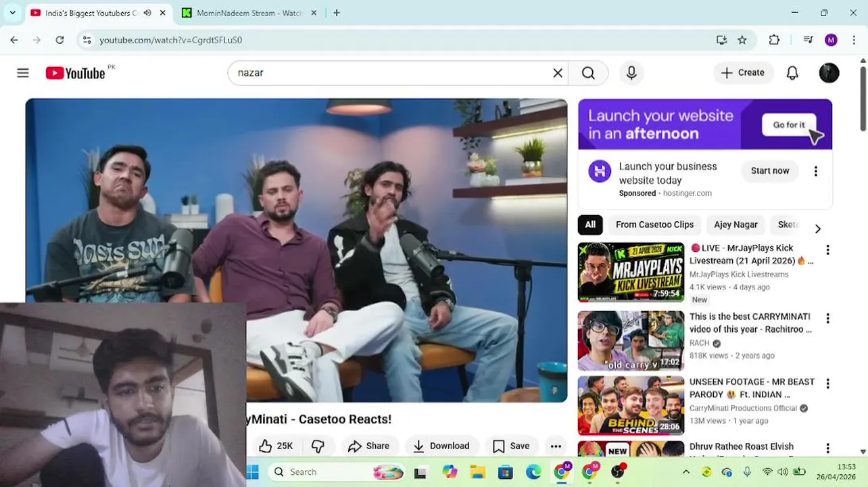Go to the YouTube home logo
The width and height of the screenshot is (868, 487).
tap(76, 73)
